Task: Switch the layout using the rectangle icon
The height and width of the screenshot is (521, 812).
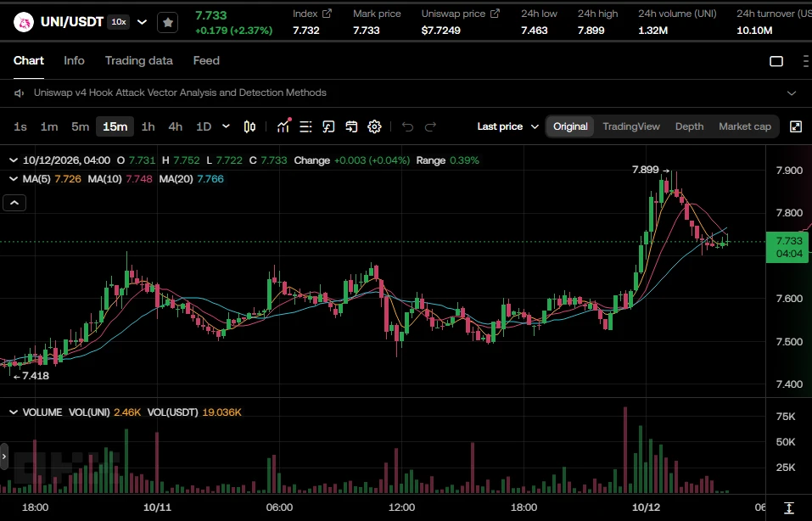Action: (776, 61)
